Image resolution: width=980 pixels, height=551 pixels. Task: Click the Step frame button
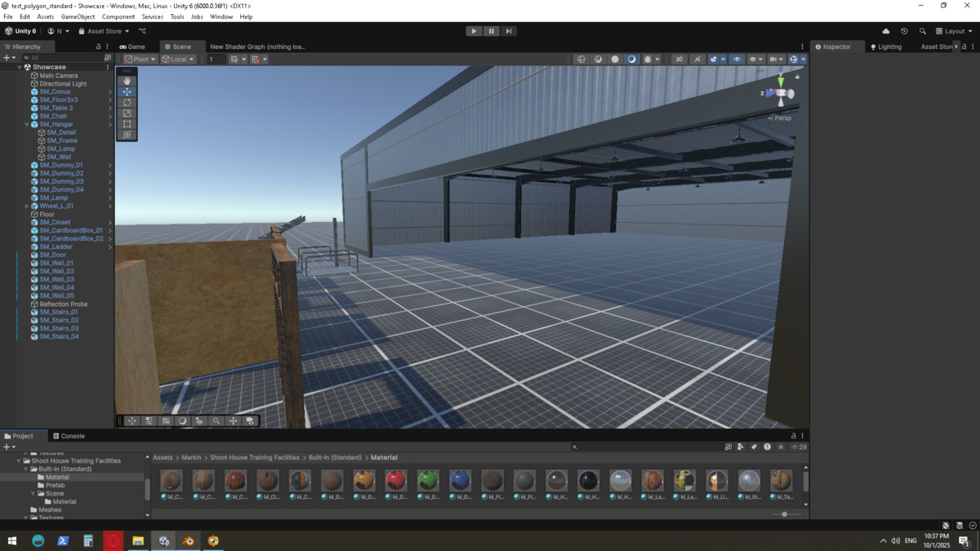pyautogui.click(x=508, y=31)
